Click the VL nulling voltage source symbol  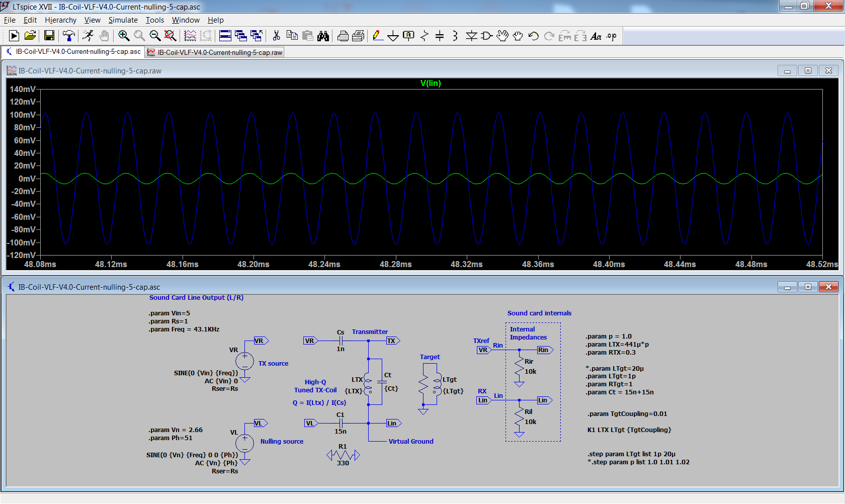[245, 443]
